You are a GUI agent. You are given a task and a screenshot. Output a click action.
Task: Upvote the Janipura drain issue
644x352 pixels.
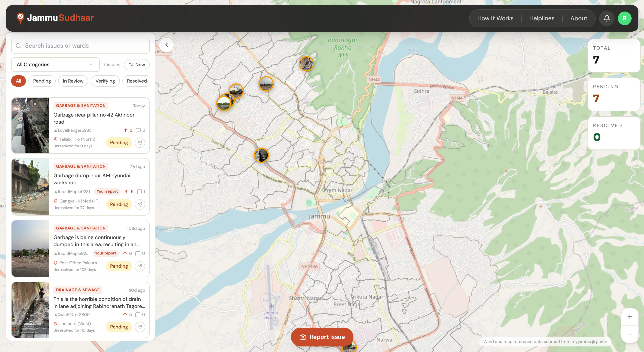point(127,315)
